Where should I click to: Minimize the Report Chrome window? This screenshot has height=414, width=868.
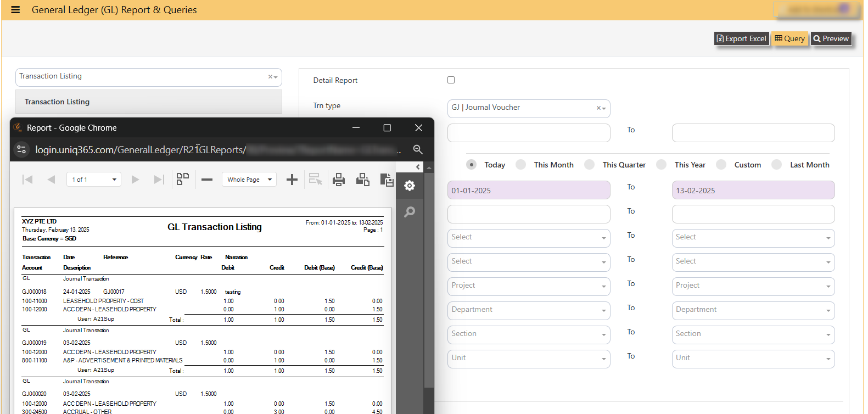click(356, 127)
